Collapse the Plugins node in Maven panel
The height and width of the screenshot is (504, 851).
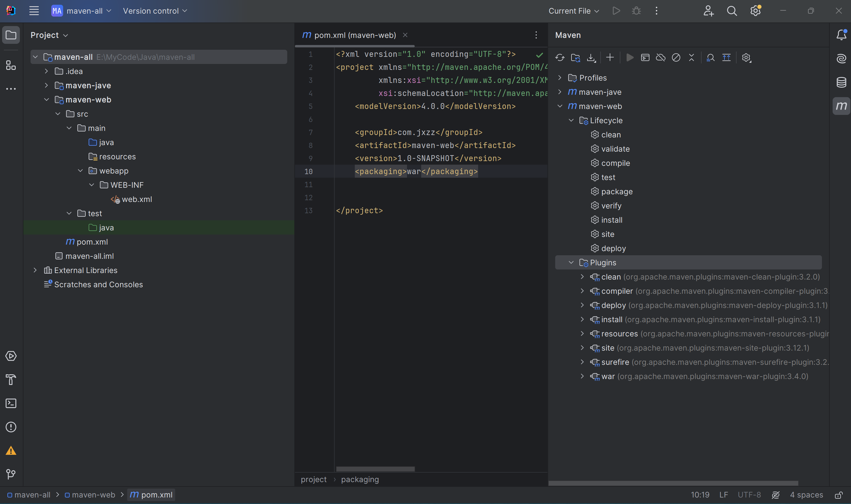coord(571,263)
